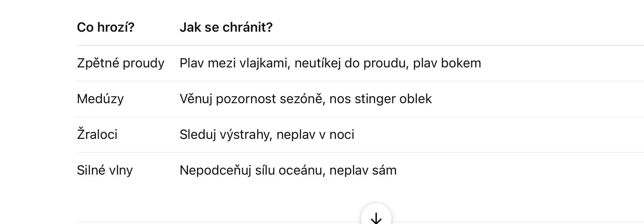Click the words 'neplav v noci'

[315, 135]
